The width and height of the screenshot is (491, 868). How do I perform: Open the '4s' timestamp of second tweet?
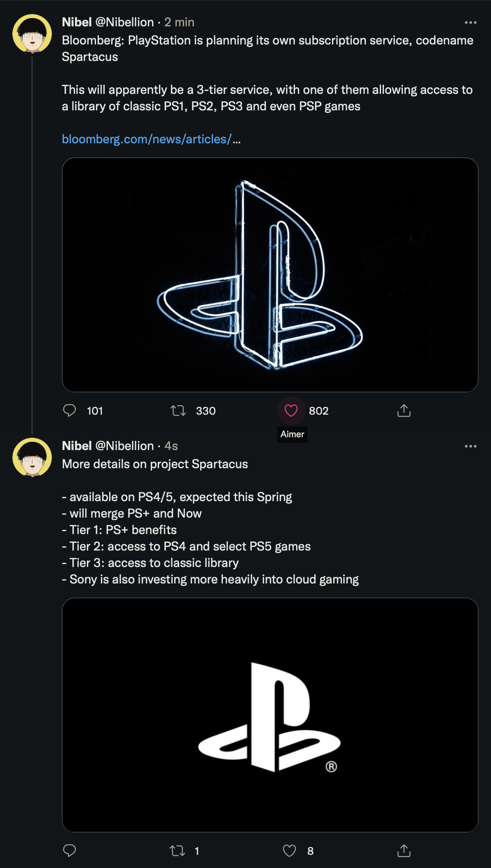pyautogui.click(x=171, y=446)
